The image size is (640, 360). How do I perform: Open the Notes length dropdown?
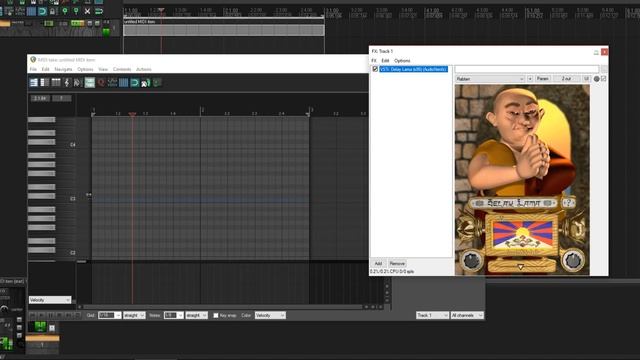(x=173, y=316)
